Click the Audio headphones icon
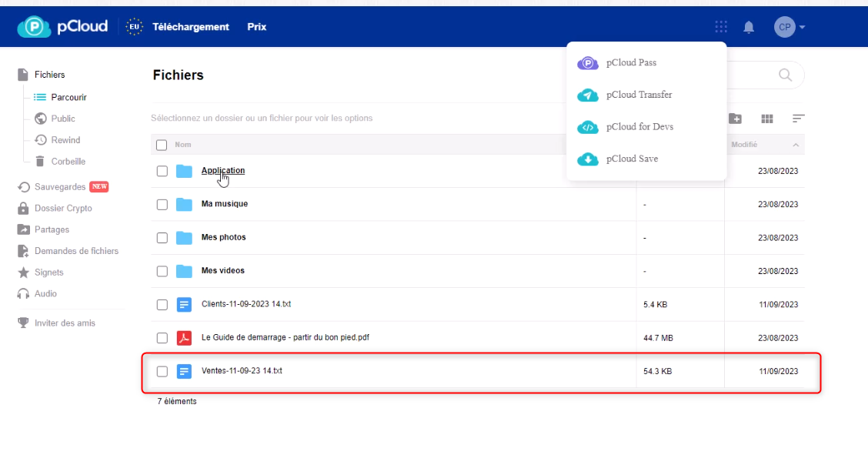 click(22, 293)
